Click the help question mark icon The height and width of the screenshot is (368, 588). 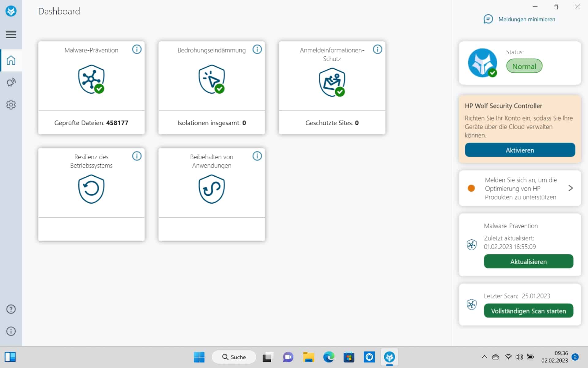[11, 309]
